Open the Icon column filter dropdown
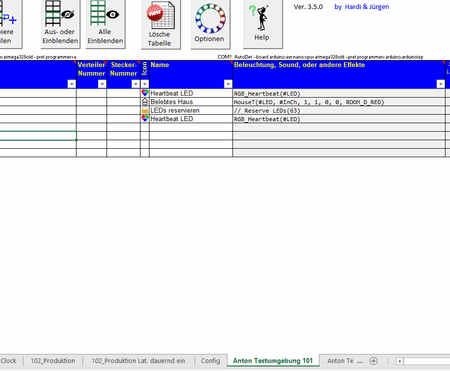 click(x=145, y=84)
